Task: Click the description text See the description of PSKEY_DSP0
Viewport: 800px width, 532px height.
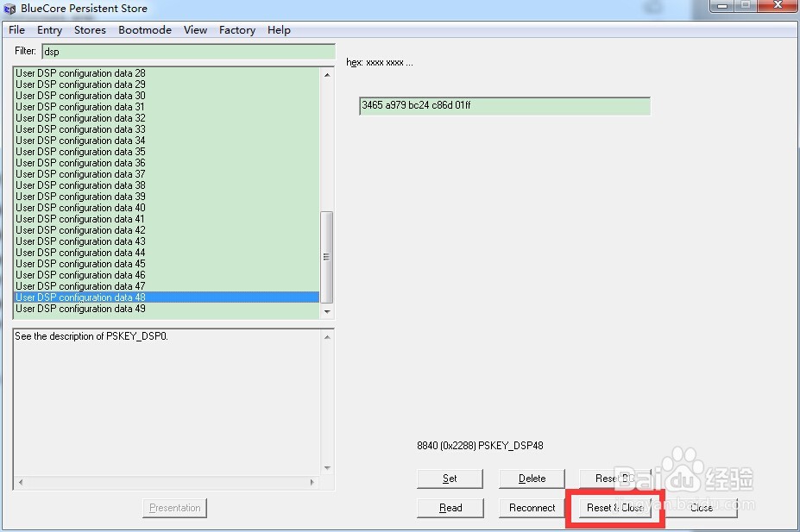Action: click(91, 336)
